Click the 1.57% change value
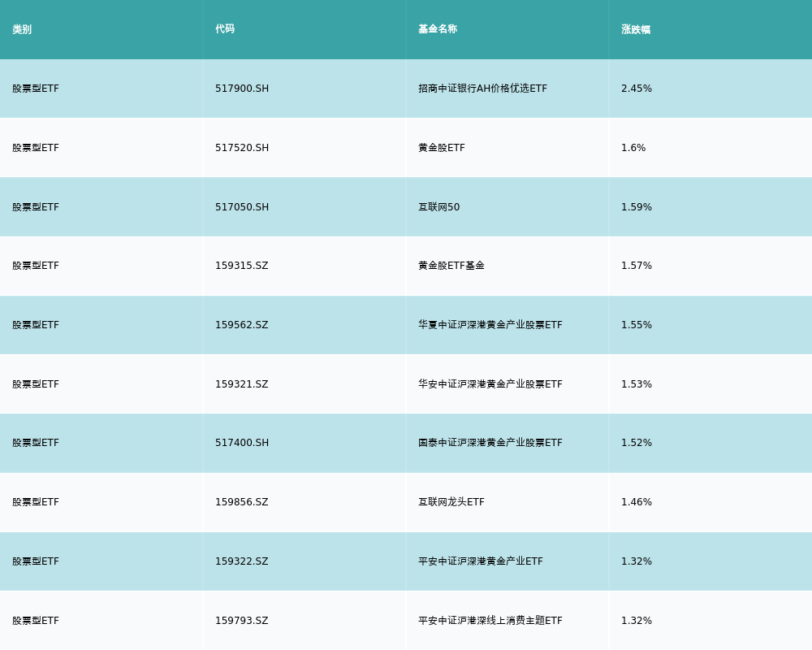Screen dimensions: 812x650 (x=637, y=266)
